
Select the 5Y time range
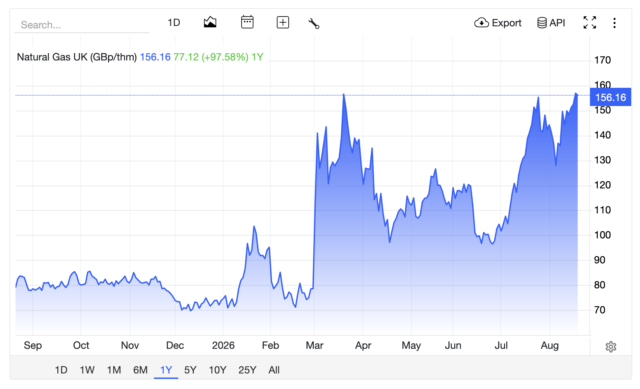(190, 370)
